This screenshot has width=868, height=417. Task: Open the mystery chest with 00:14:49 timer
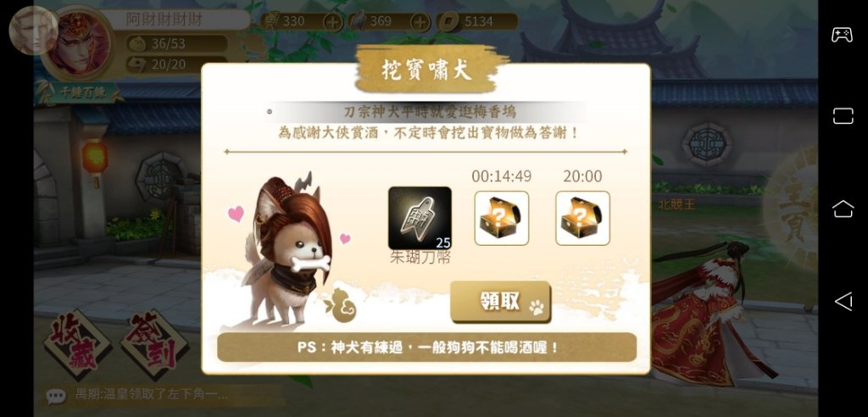(x=502, y=218)
